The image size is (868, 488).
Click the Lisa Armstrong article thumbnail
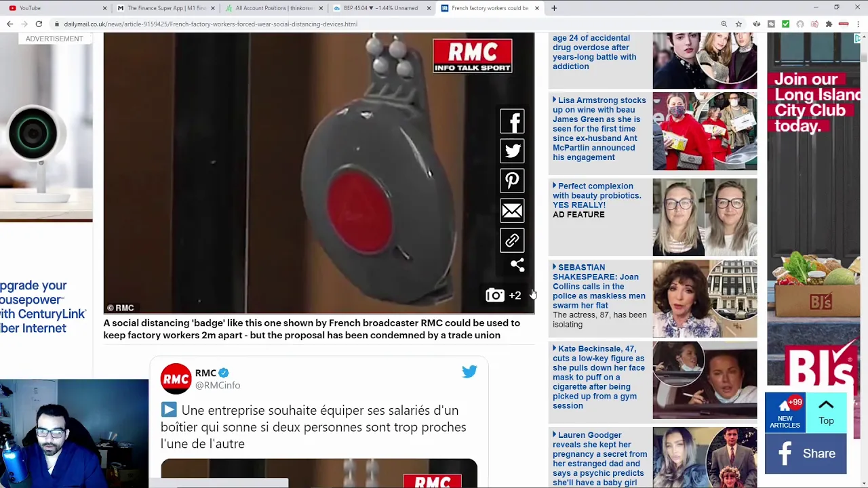705,131
